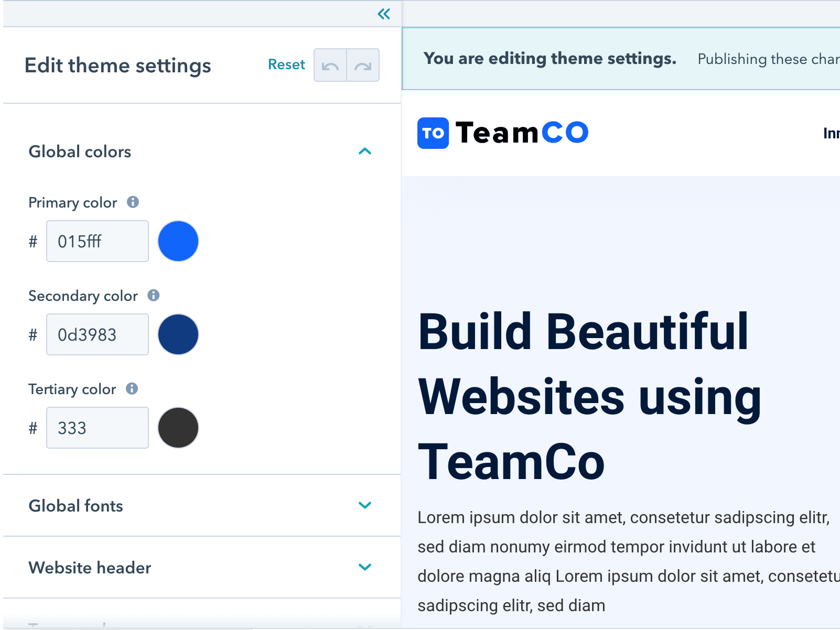840x630 pixels.
Task: Click the undo arrow icon
Action: [x=330, y=64]
